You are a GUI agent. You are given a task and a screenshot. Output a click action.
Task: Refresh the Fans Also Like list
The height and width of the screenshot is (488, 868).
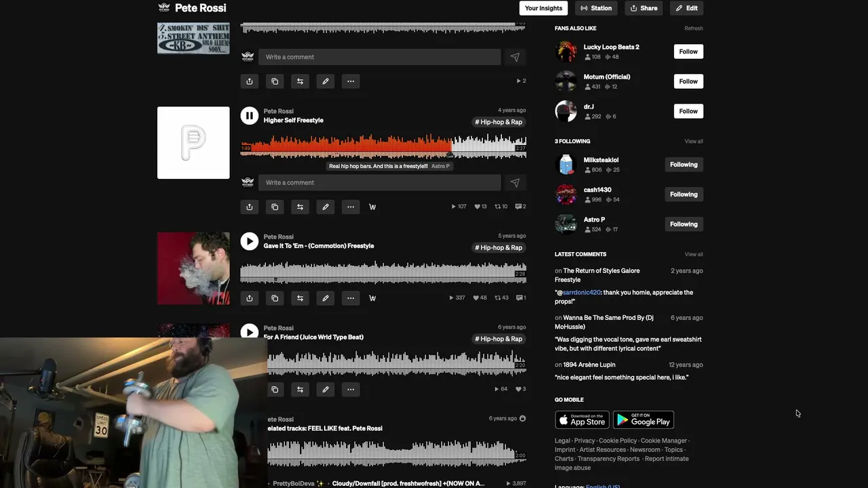coord(694,28)
